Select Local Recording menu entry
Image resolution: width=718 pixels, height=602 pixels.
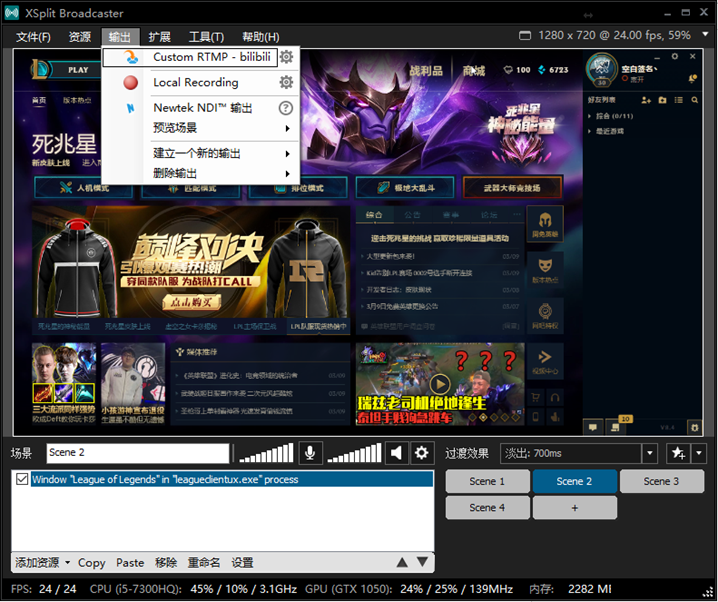pos(196,82)
